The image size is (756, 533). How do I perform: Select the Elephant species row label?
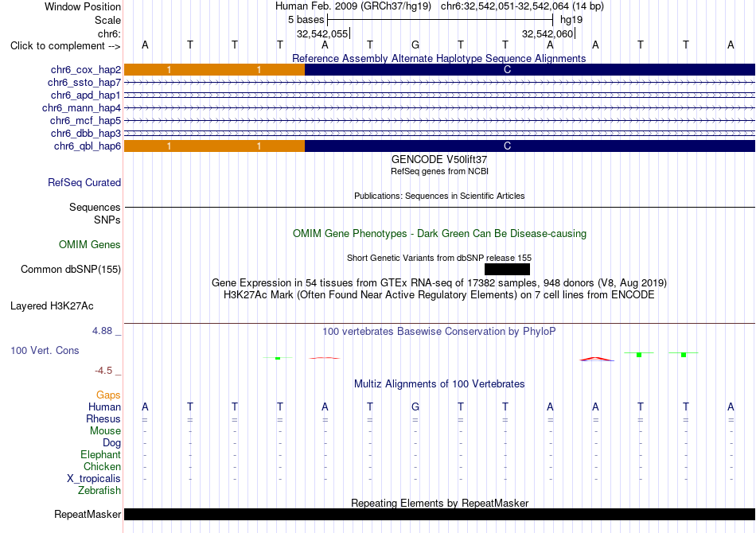click(100, 454)
